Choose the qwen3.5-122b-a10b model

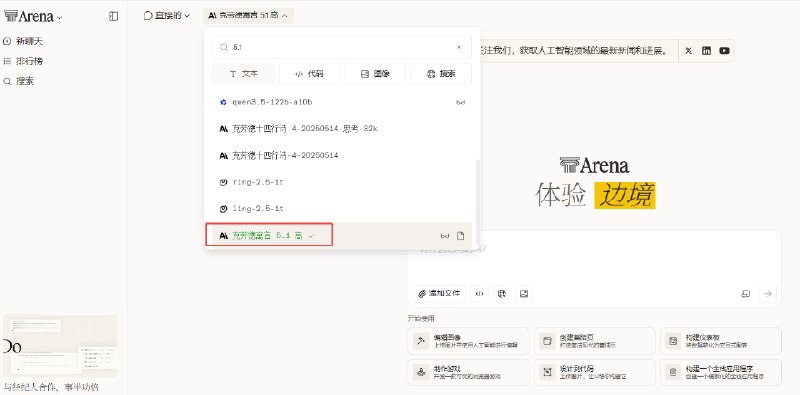tap(342, 102)
